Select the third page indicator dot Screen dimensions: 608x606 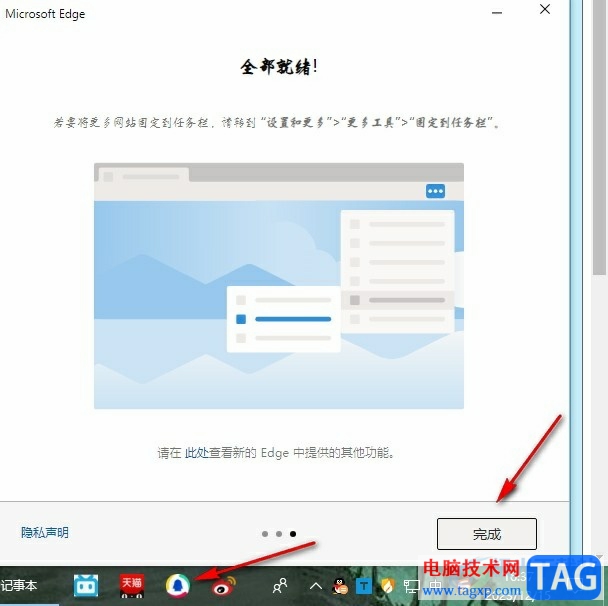pos(293,534)
